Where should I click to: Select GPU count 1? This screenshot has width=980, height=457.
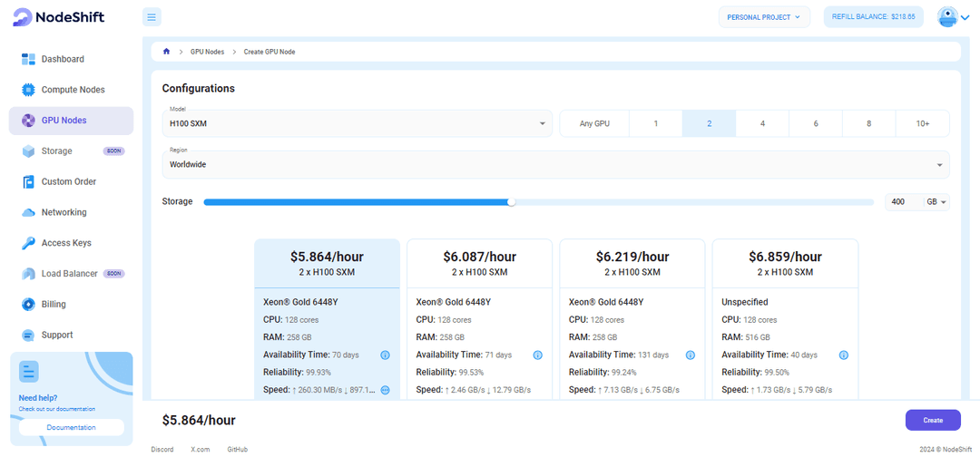[x=656, y=123]
